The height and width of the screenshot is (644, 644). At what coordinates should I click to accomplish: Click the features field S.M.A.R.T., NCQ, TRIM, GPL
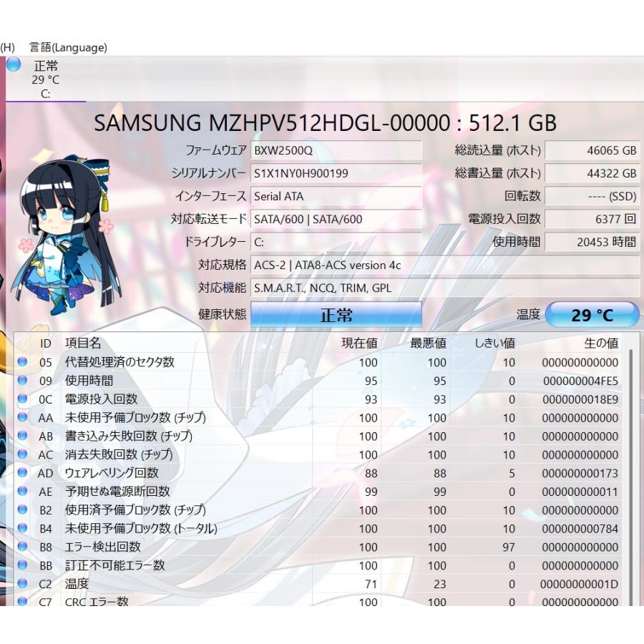click(x=445, y=288)
